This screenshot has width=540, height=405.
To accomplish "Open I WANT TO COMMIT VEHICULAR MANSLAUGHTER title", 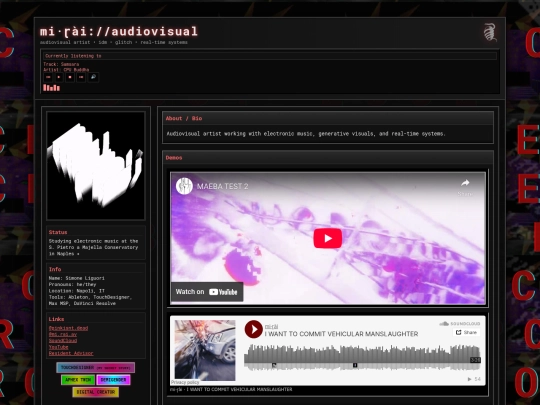I will (341, 334).
